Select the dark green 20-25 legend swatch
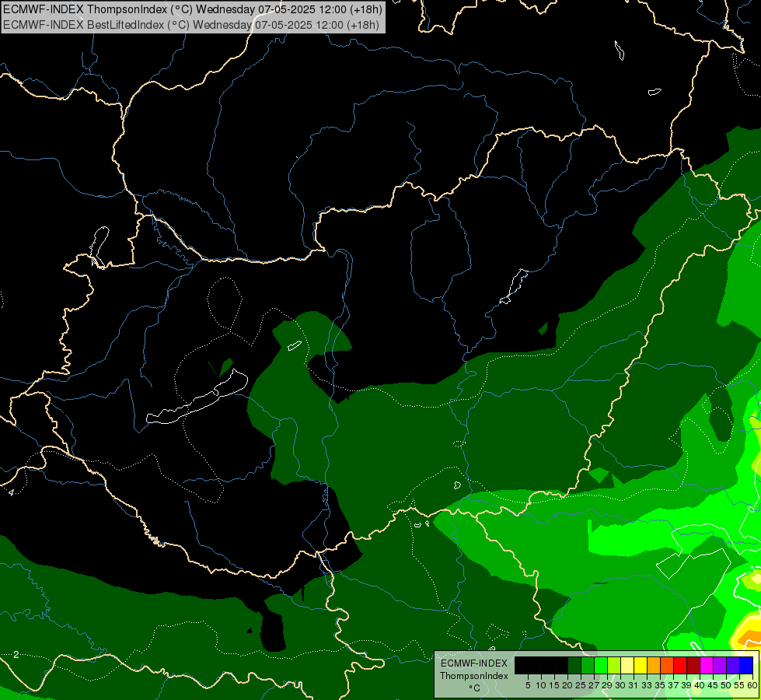The height and width of the screenshot is (700, 761). point(574,666)
